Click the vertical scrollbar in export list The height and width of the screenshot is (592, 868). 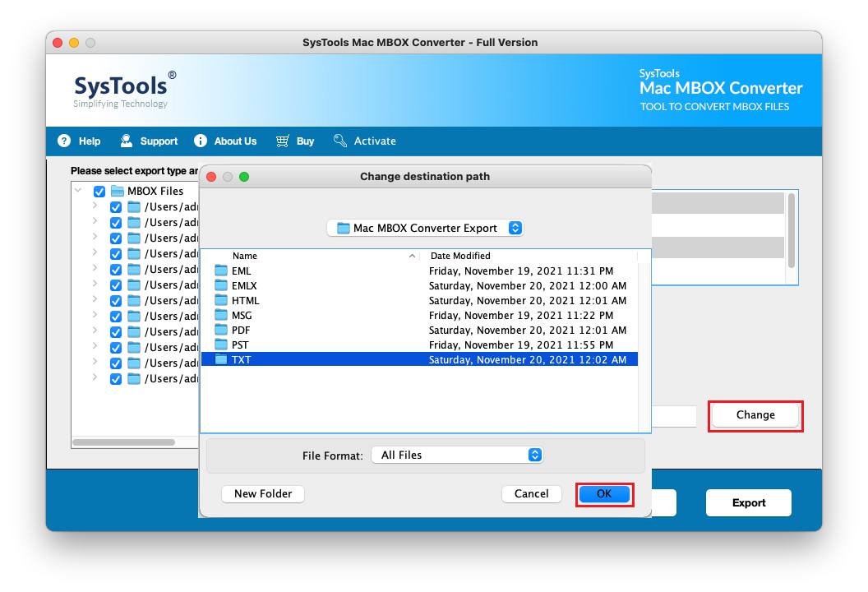pyautogui.click(x=792, y=230)
